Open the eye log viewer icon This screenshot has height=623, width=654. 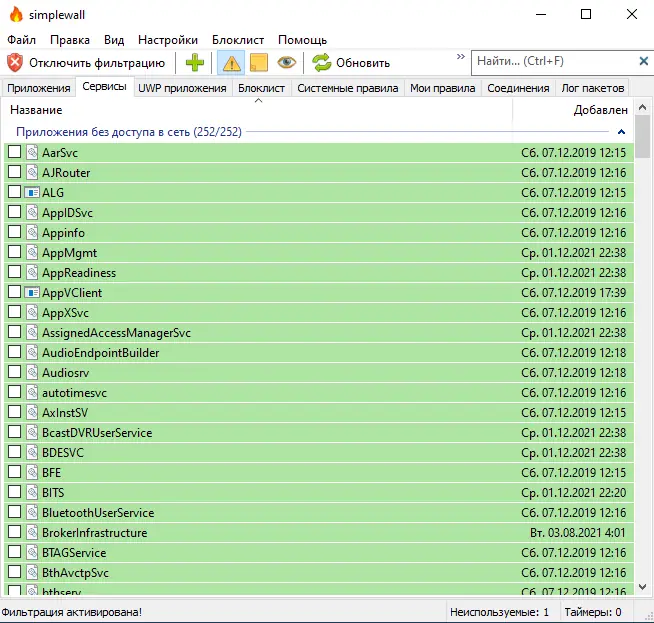pos(287,63)
